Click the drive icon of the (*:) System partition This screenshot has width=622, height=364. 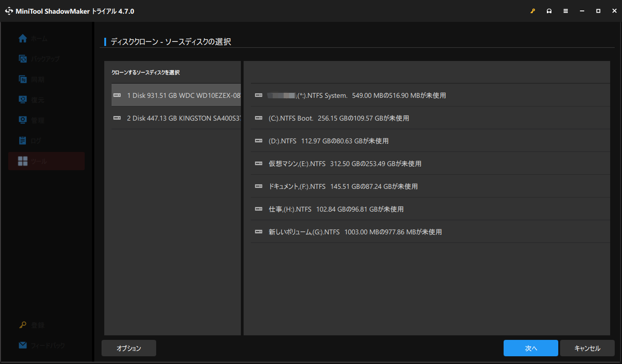click(259, 95)
